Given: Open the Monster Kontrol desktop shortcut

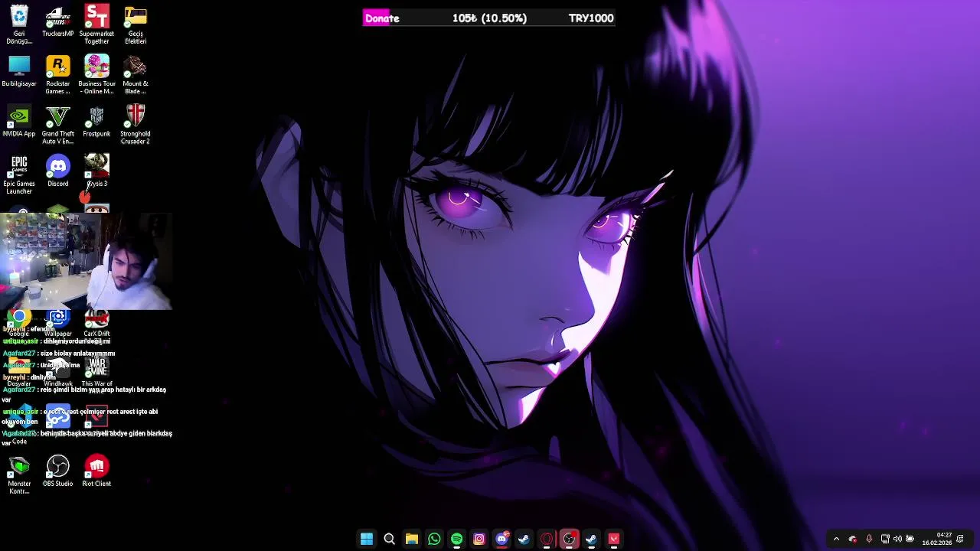Looking at the screenshot, I should (x=19, y=474).
